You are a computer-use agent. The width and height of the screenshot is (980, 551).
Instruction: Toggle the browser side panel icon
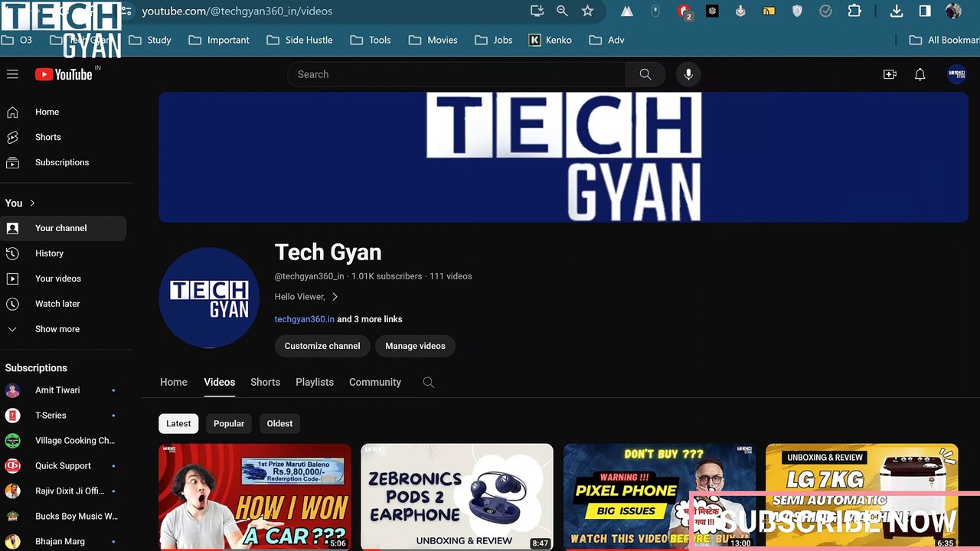[925, 11]
